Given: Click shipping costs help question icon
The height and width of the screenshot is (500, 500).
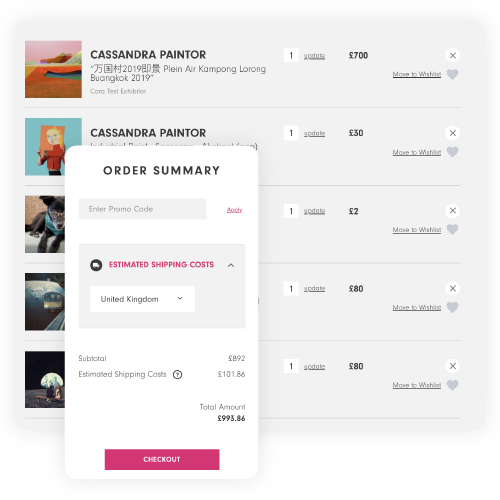Looking at the screenshot, I should pos(177,375).
